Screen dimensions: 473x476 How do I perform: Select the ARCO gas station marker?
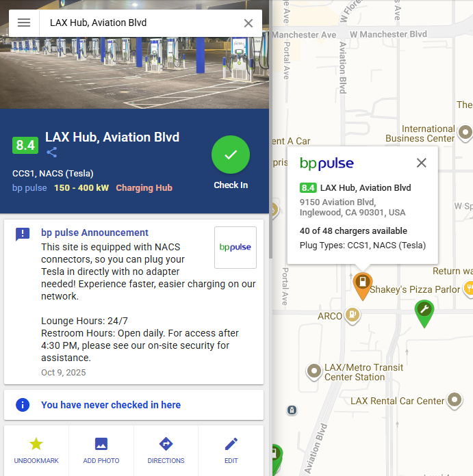click(353, 315)
